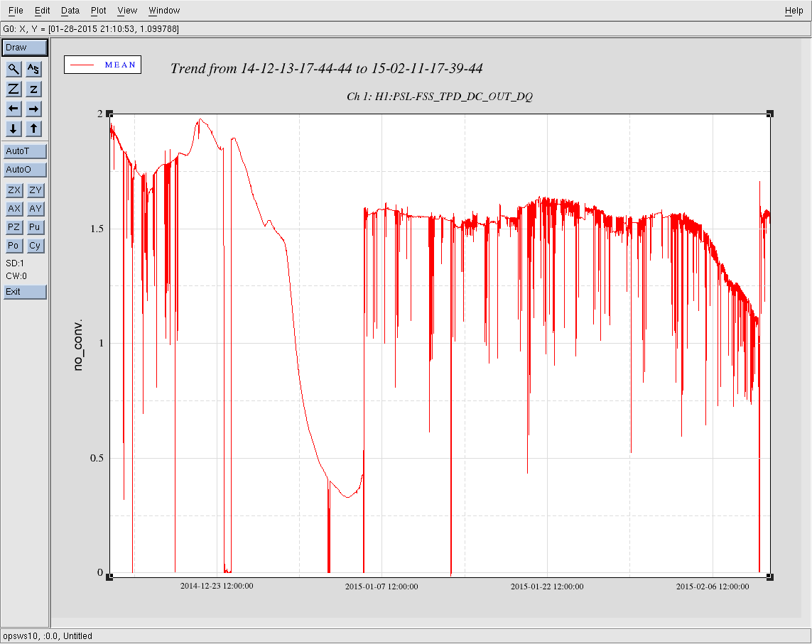Open the File menu

(16, 11)
